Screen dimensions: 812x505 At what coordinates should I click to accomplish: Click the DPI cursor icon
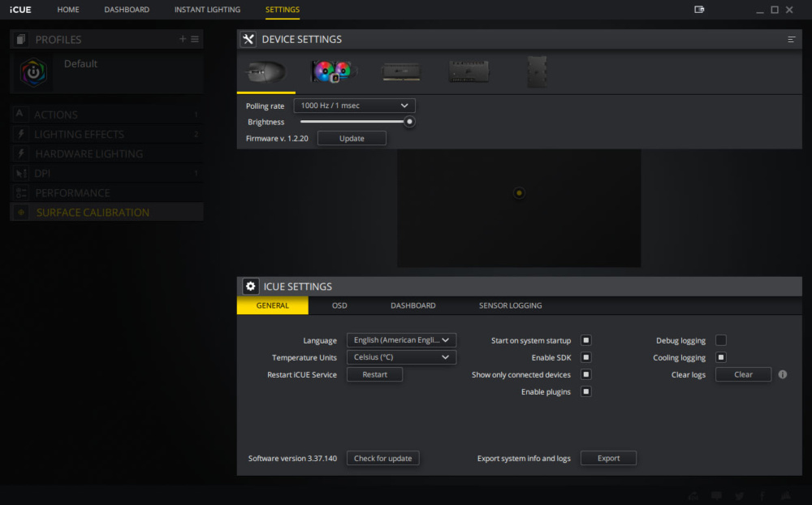(21, 173)
